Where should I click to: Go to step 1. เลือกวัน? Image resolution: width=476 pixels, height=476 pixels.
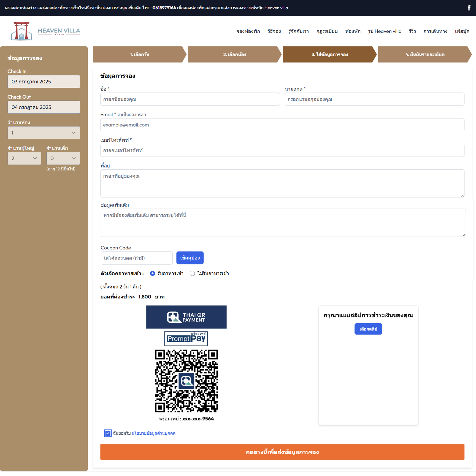coord(140,54)
